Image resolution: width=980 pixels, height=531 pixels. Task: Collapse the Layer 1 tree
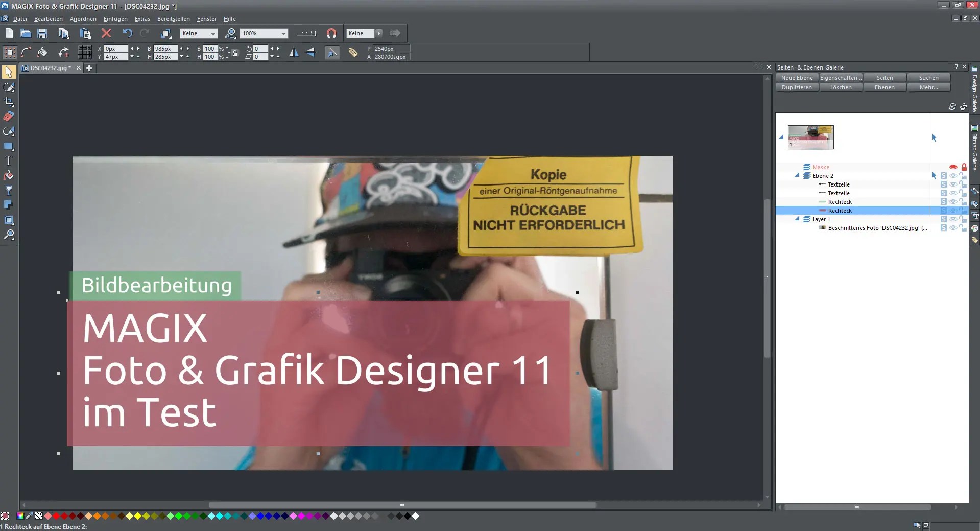pos(797,219)
